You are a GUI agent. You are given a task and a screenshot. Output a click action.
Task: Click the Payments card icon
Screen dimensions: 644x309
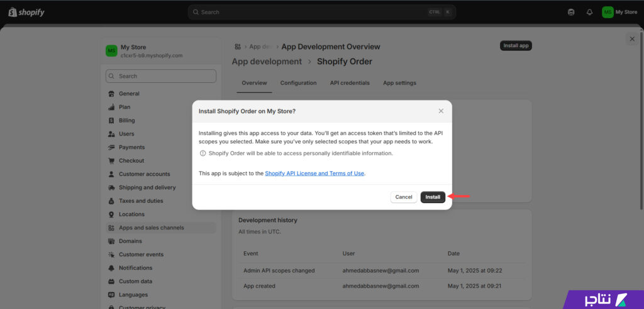pyautogui.click(x=111, y=148)
